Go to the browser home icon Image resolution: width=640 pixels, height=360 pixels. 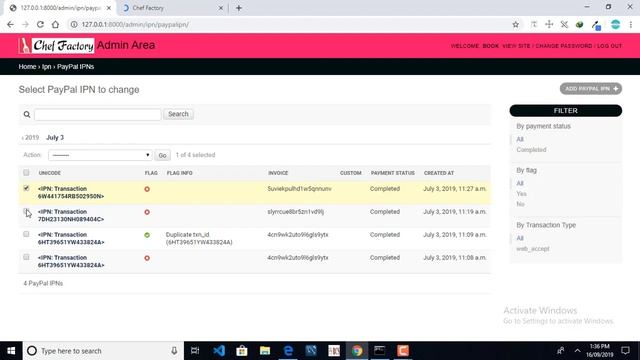(55, 24)
